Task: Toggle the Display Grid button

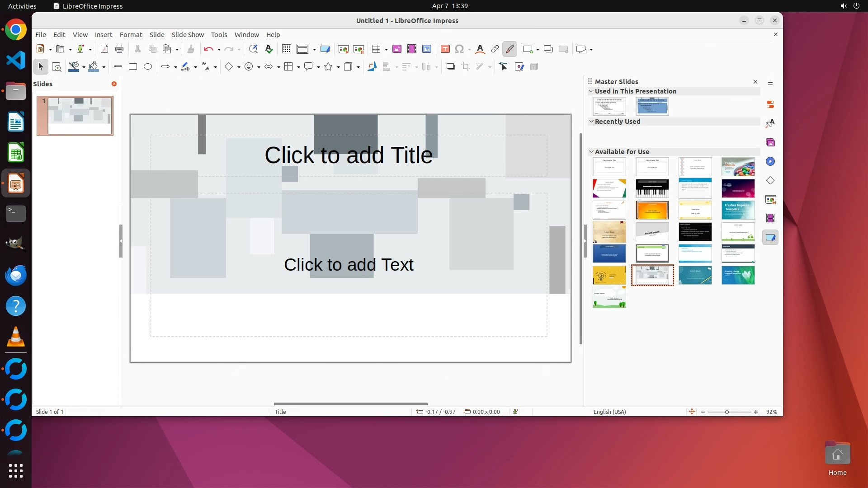Action: pos(286,49)
